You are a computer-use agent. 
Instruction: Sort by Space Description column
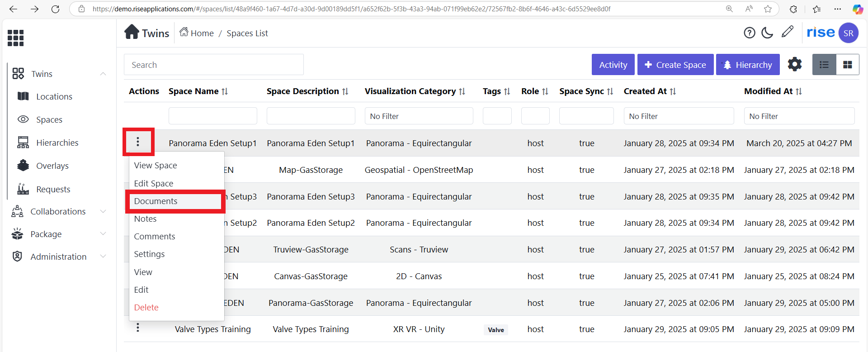pyautogui.click(x=345, y=91)
